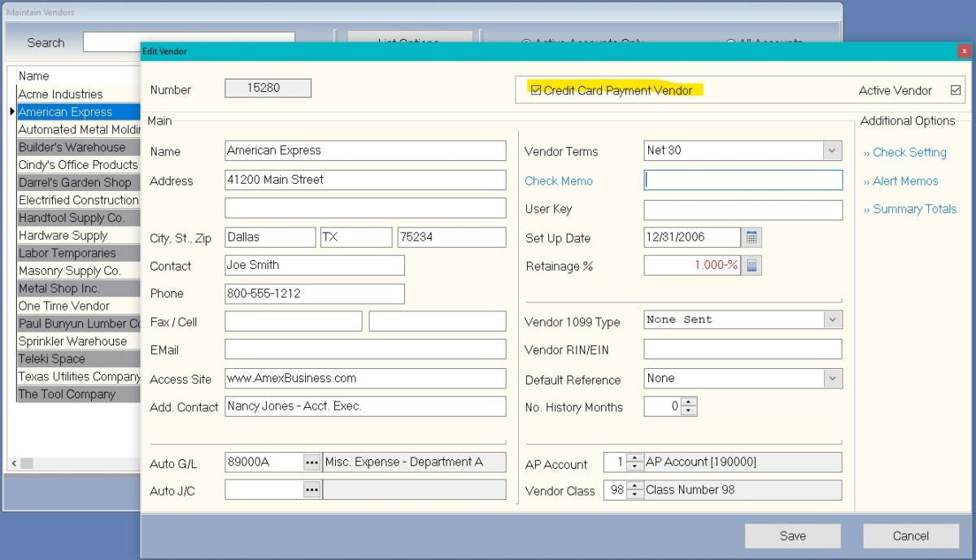Viewport: 976px width, 560px height.
Task: Select Hardware Supply in the vendor list
Action: tap(61, 235)
